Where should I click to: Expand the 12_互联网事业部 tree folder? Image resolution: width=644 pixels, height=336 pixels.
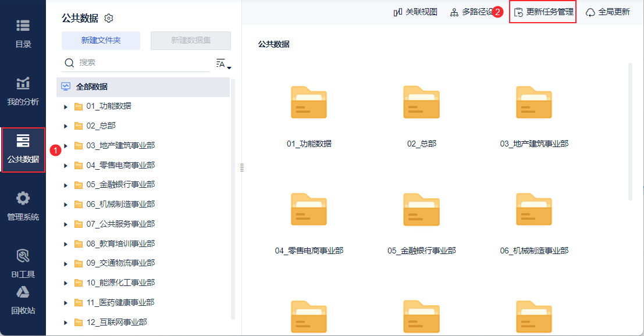pyautogui.click(x=66, y=323)
